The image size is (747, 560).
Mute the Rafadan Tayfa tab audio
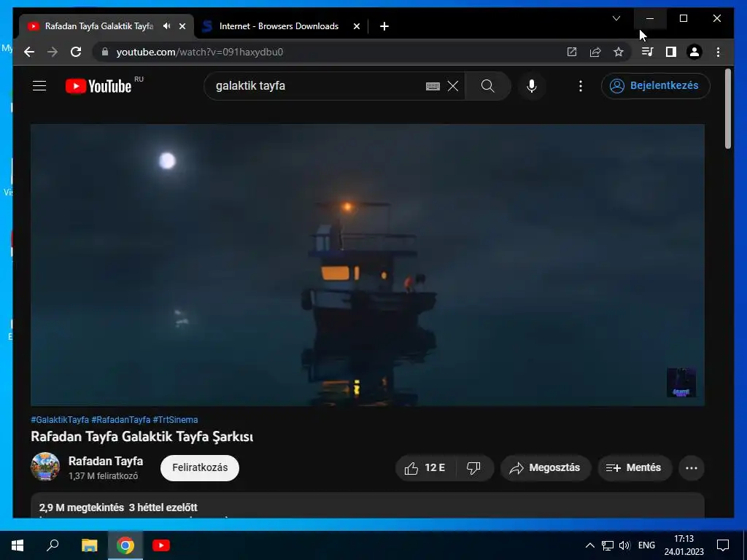pyautogui.click(x=167, y=26)
